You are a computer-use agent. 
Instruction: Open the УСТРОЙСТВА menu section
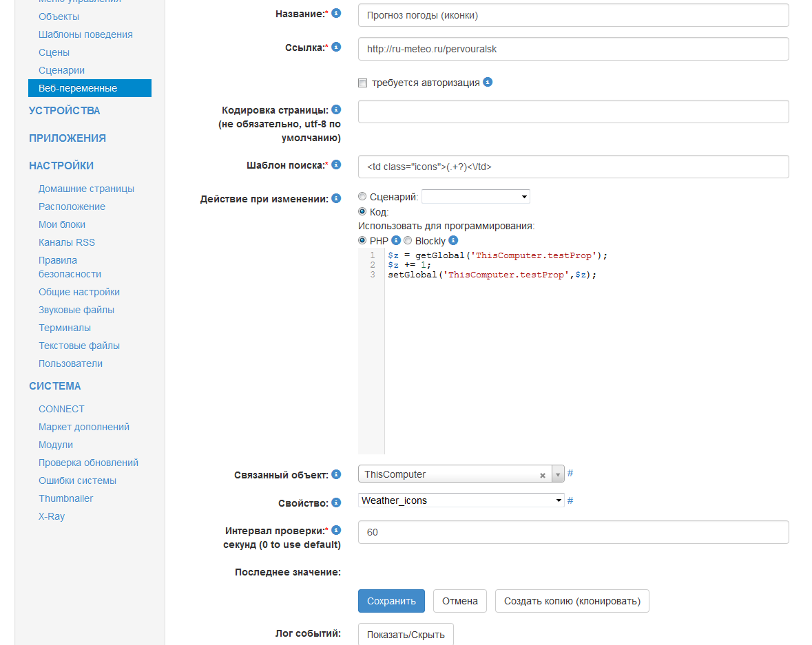click(x=64, y=111)
